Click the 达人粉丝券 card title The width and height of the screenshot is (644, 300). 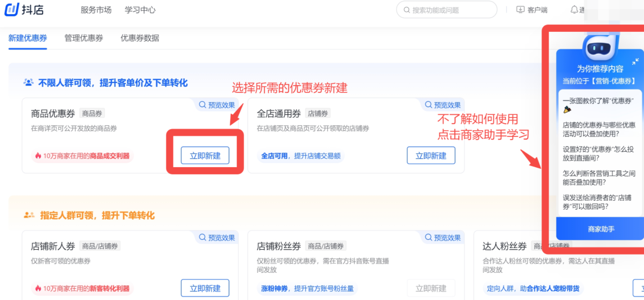tap(505, 246)
